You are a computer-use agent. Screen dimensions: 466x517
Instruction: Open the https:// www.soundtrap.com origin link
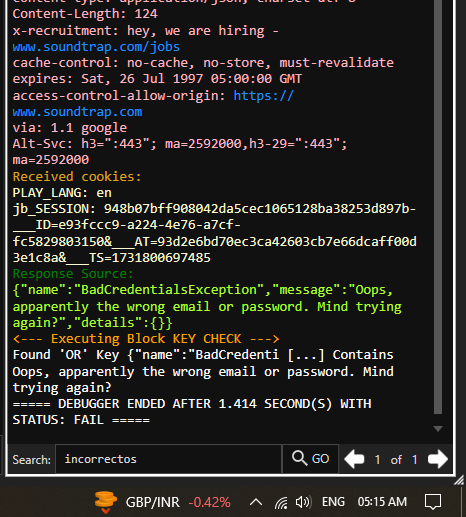(153, 104)
